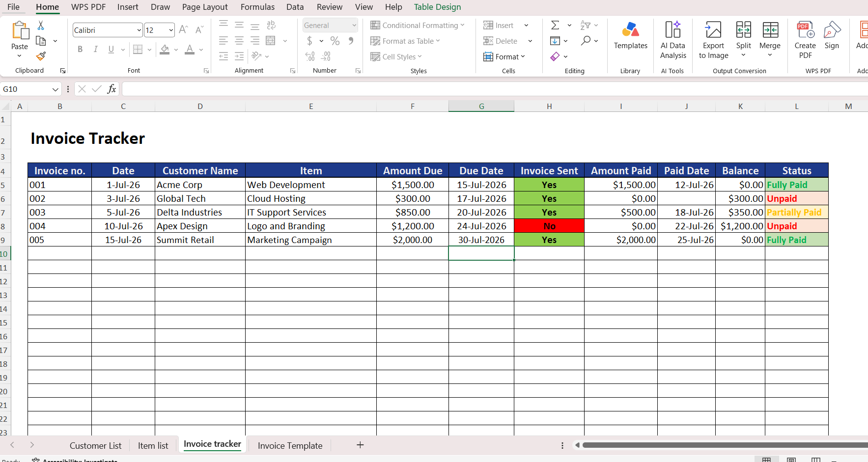The height and width of the screenshot is (462, 868).
Task: Apply Comma Style number format
Action: point(351,41)
